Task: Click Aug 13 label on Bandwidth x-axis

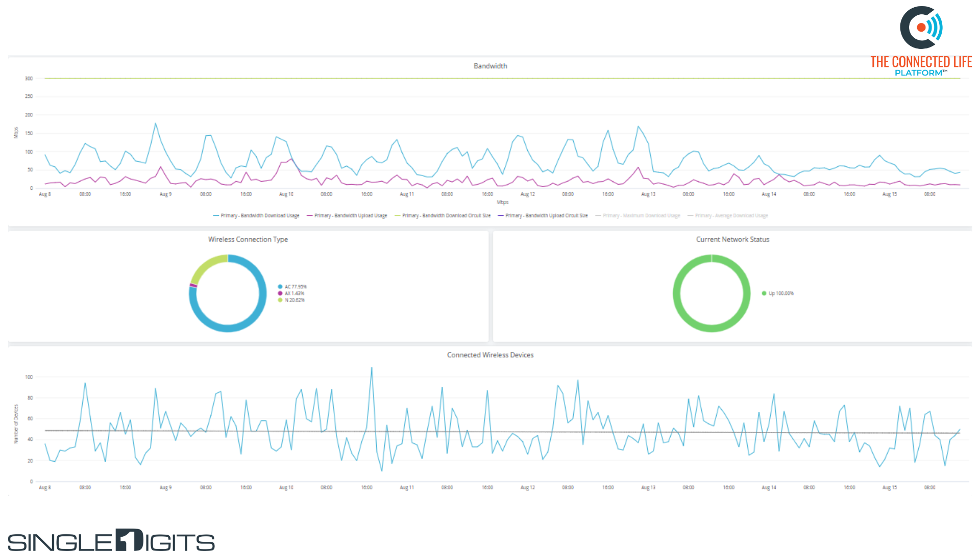Action: click(x=648, y=194)
